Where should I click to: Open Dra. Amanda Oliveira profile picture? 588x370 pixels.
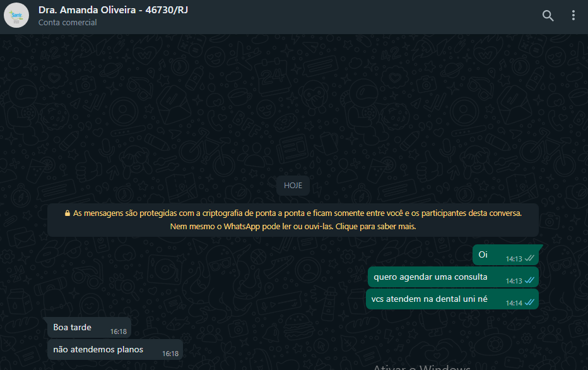point(16,15)
